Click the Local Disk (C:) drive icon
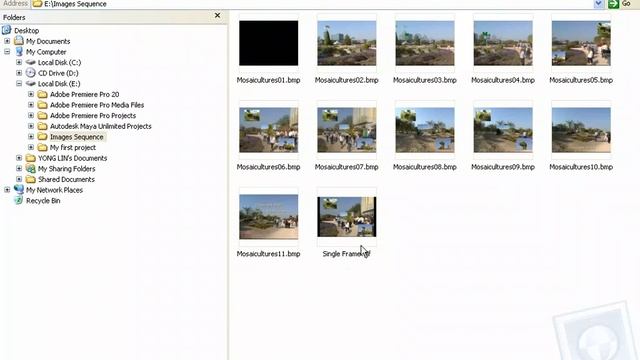This screenshot has width=640, height=360. 31,62
